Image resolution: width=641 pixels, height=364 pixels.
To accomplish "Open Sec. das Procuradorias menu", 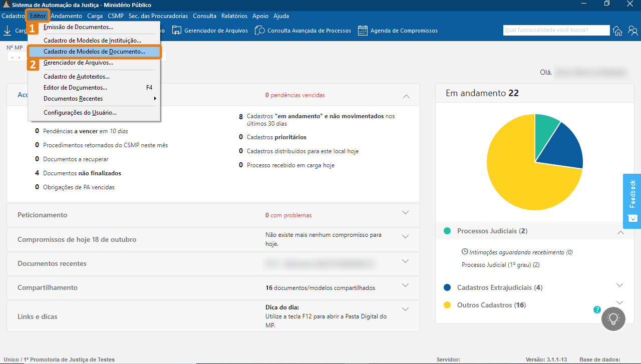I will [158, 16].
